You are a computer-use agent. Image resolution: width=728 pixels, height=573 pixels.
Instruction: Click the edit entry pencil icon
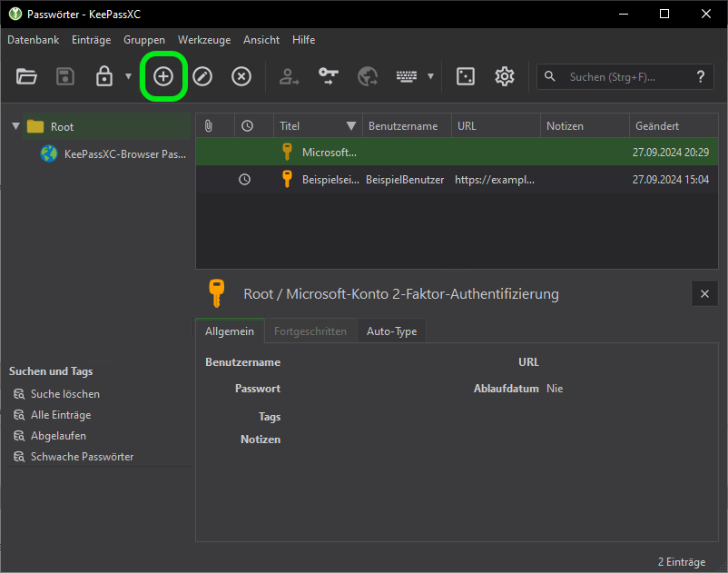[x=202, y=77]
